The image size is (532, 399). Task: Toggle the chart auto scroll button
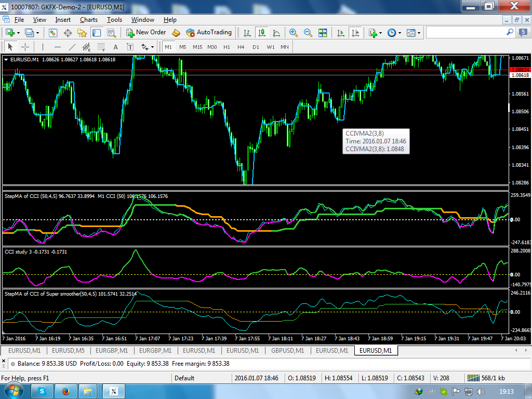coord(341,33)
